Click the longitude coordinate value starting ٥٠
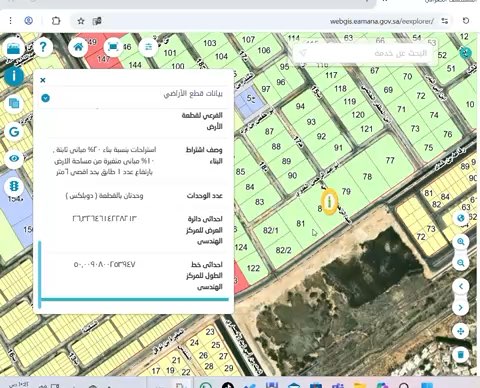Viewport: 480px width, 388px height. 104,265
